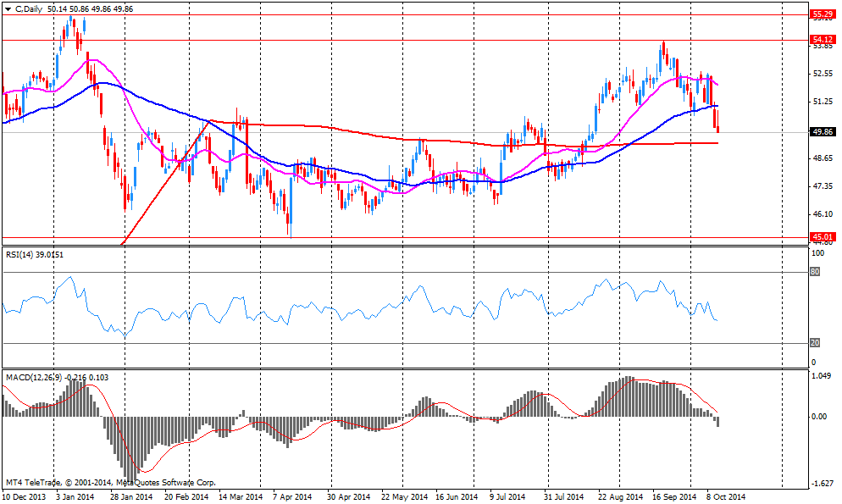Screen dimensions: 842x504
Task: Click the date label 10 Dec 2013
Action: coord(25,497)
